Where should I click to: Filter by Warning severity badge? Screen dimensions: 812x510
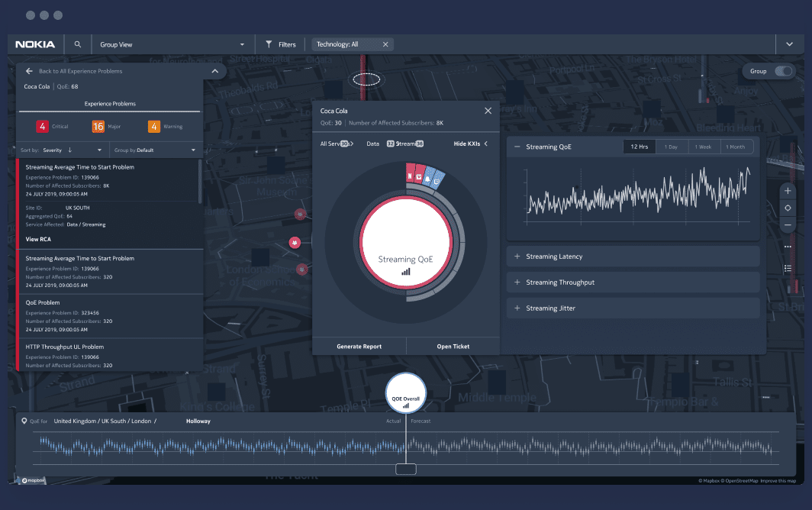coord(153,126)
